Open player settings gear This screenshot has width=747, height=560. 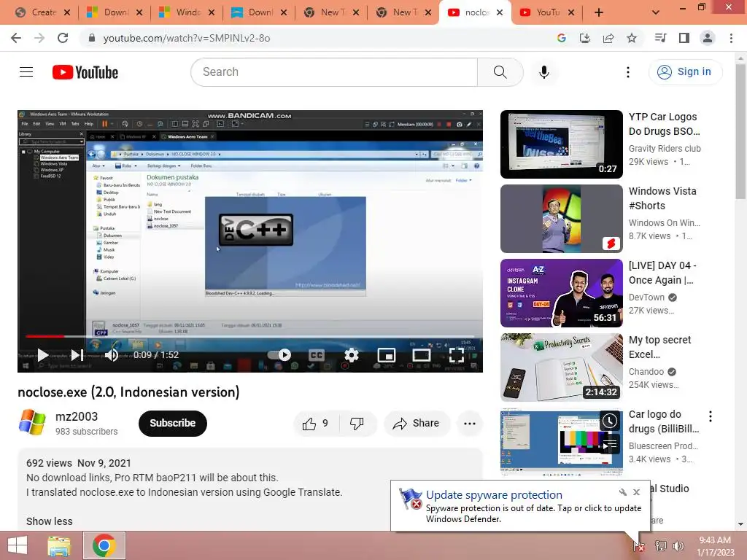point(351,355)
